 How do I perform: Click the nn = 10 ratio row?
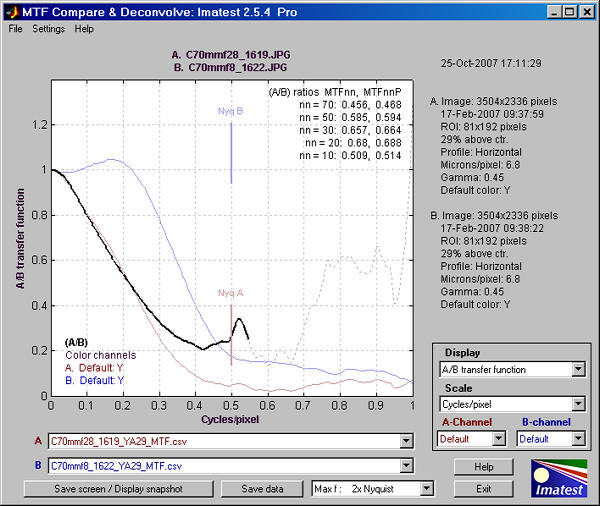pyautogui.click(x=350, y=155)
